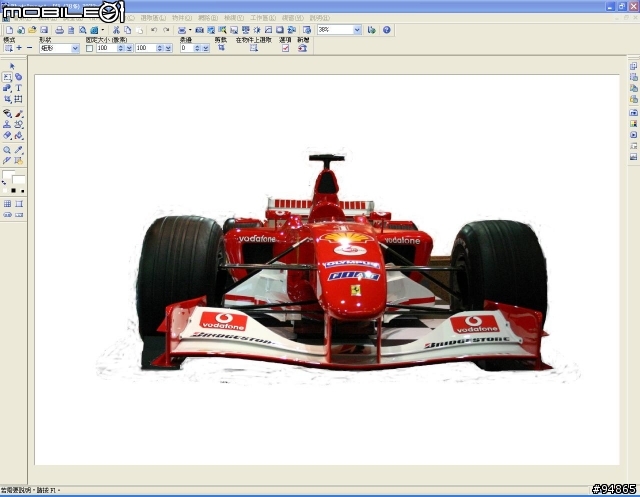This screenshot has width=640, height=497.
Task: Toggle the 固定大小 checkbox
Action: [x=89, y=48]
